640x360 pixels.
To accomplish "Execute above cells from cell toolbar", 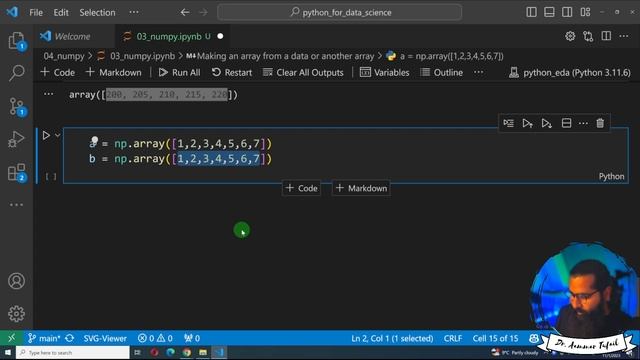I will [x=527, y=123].
